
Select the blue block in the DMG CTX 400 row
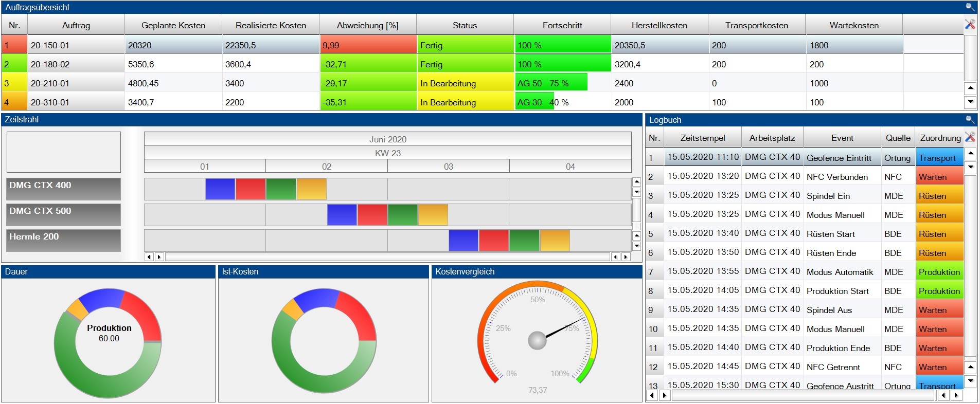click(220, 189)
